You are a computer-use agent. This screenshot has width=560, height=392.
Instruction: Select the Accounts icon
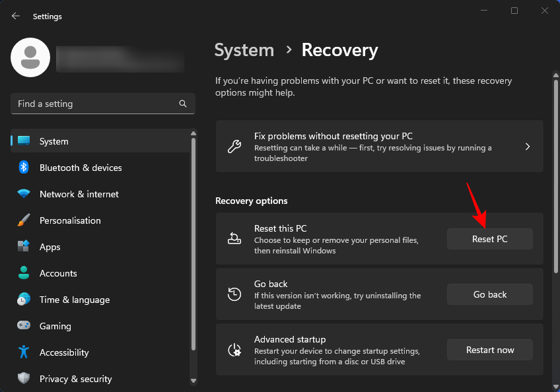click(x=22, y=273)
